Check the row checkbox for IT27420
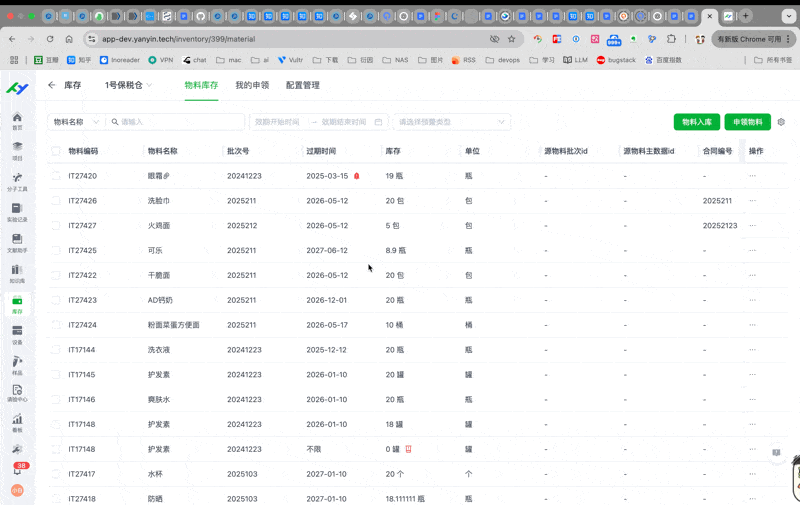The height and width of the screenshot is (505, 800). [56, 176]
